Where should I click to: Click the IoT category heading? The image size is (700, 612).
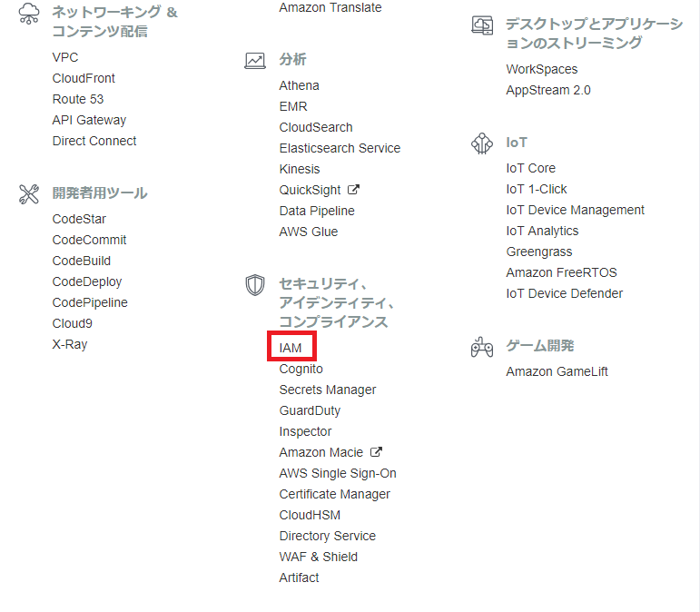coord(517,143)
